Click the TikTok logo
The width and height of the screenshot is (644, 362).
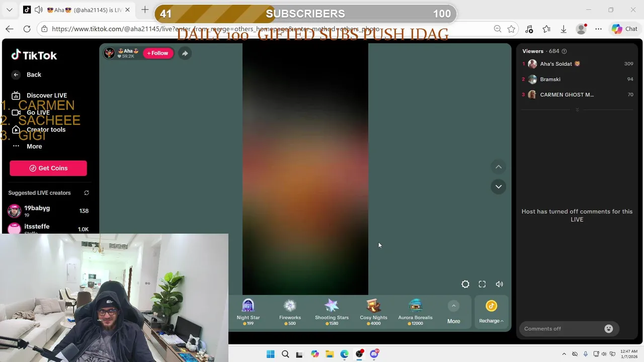tap(34, 55)
